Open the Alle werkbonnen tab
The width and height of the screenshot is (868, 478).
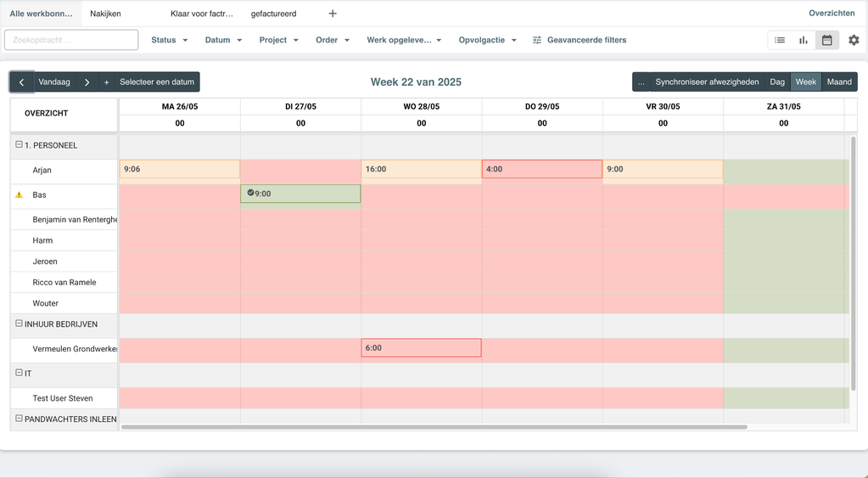[x=41, y=14]
